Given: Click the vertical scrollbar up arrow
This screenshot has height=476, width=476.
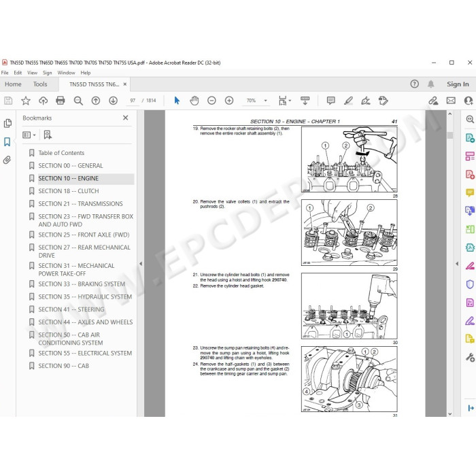Looking at the screenshot, I should click(x=450, y=114).
